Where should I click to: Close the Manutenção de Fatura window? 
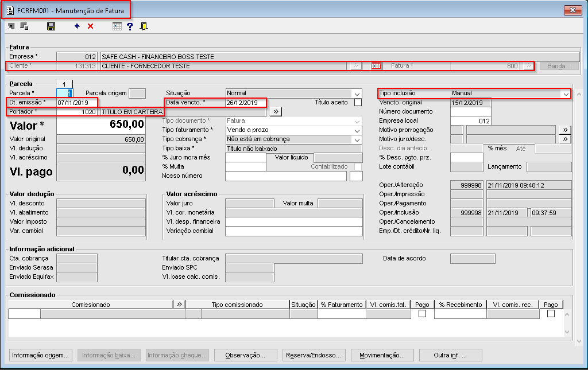click(572, 10)
